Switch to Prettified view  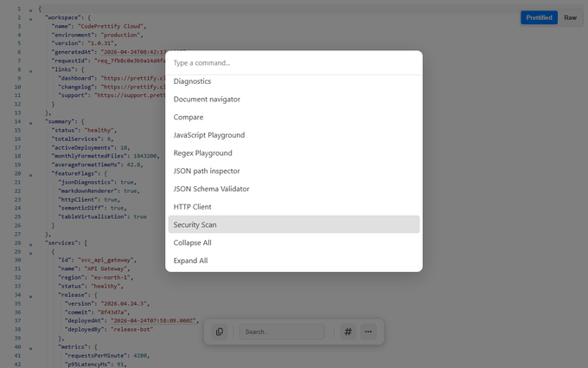(539, 17)
